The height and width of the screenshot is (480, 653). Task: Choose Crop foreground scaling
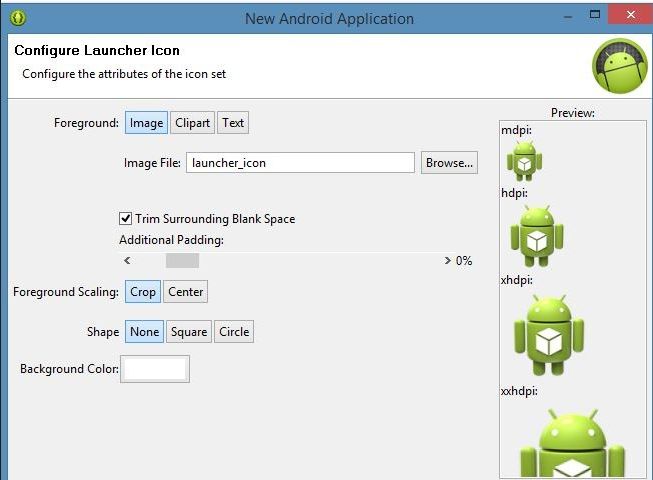coord(143,292)
